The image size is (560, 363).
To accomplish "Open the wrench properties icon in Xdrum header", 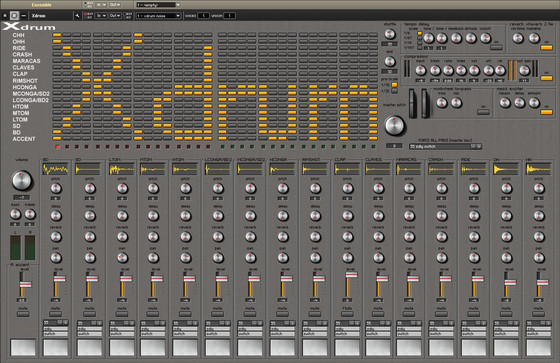I will 77,15.
